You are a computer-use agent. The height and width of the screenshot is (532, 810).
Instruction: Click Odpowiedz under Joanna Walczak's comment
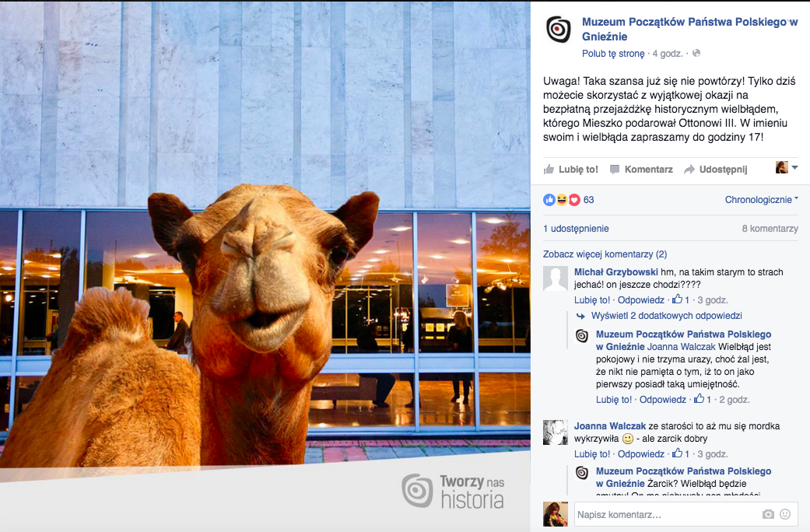pyautogui.click(x=641, y=454)
